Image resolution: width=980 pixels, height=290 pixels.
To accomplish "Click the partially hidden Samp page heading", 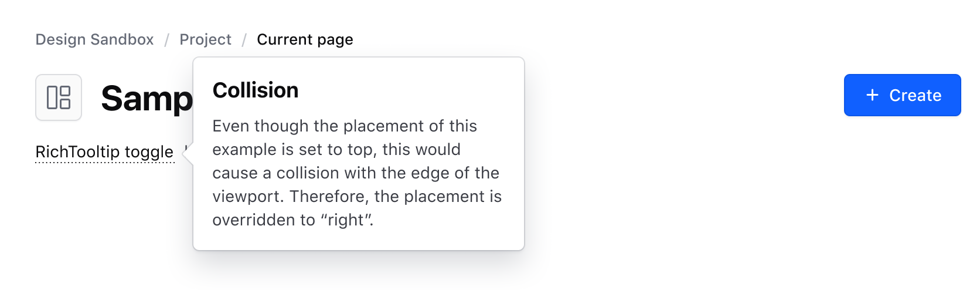I will 147,98.
